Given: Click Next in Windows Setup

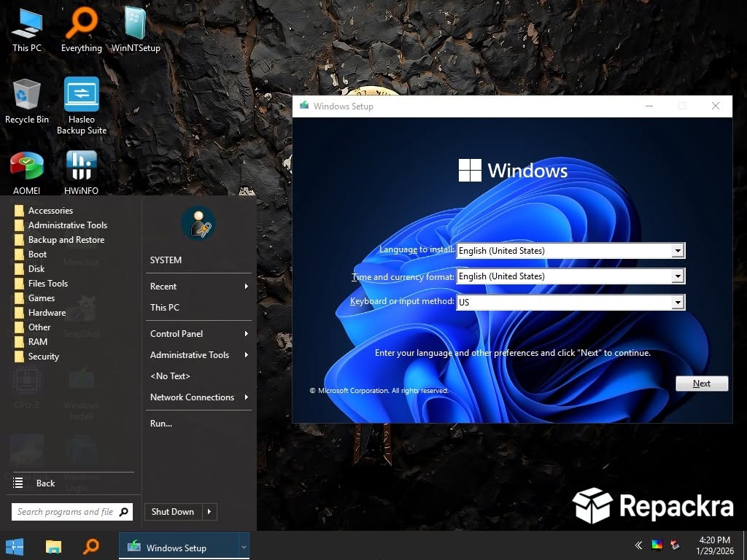Looking at the screenshot, I should [x=702, y=384].
